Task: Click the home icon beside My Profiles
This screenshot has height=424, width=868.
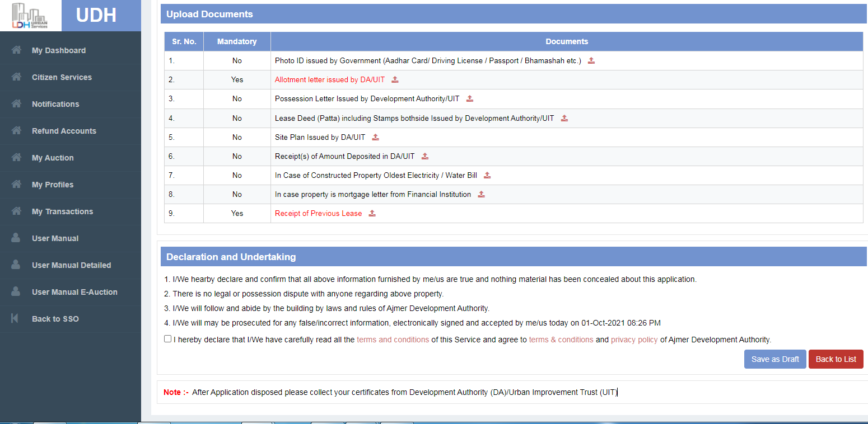Action: 16,184
